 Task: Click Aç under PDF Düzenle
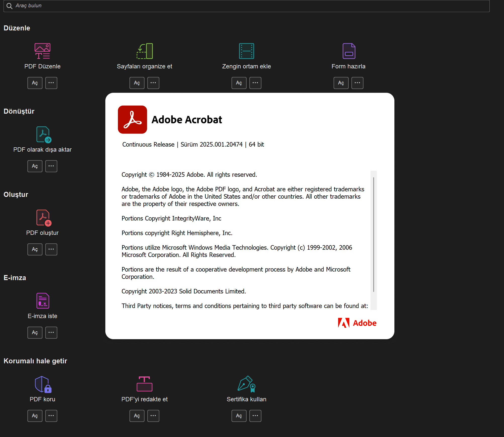35,83
